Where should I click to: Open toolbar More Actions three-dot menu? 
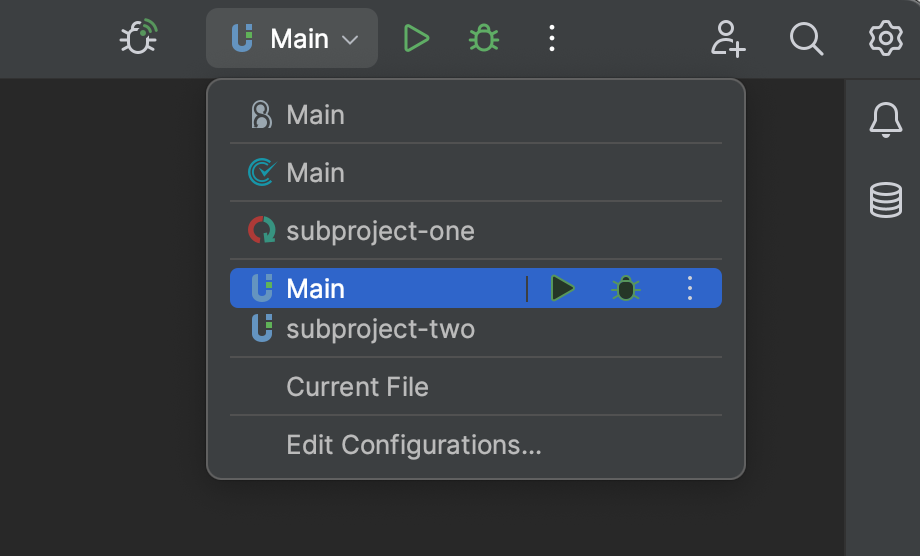[x=551, y=39]
